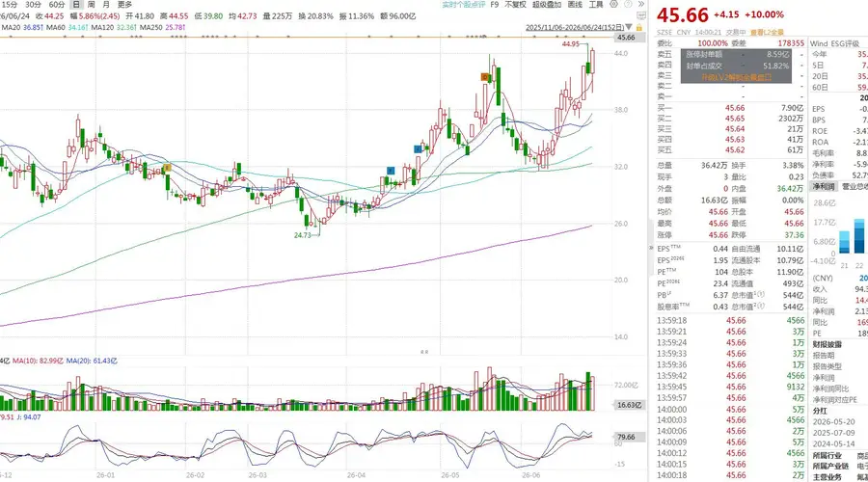868x482 pixels.
Task: Toggle 不复权 price adjustment mode
Action: (515, 5)
